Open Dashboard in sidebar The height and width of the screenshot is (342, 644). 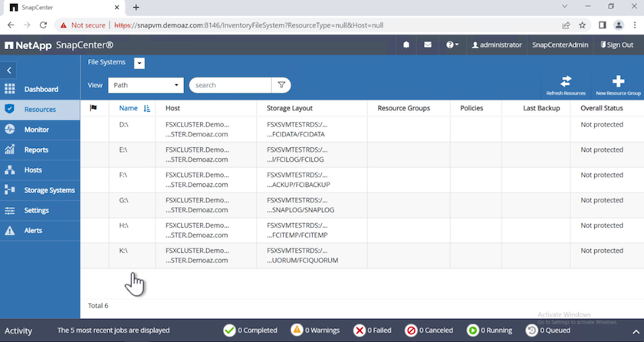(x=41, y=90)
